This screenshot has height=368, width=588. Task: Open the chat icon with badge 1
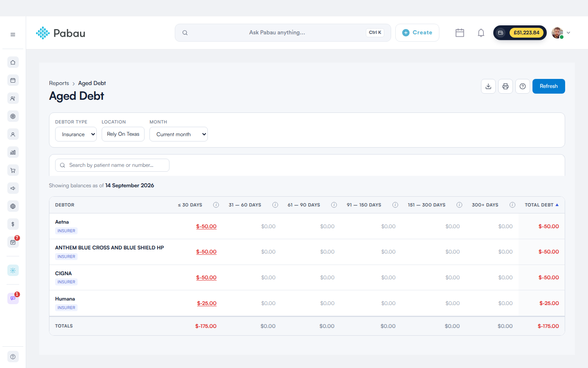click(13, 298)
